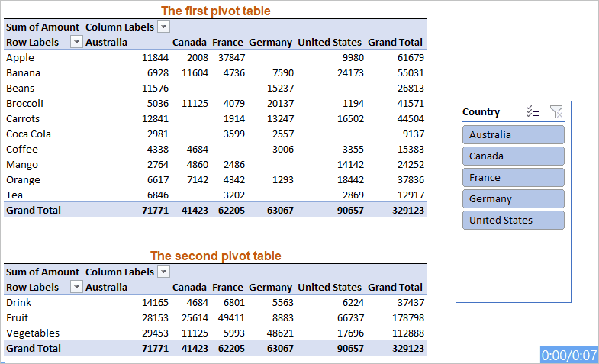Toggle multi-select in Country slicer

pyautogui.click(x=532, y=111)
